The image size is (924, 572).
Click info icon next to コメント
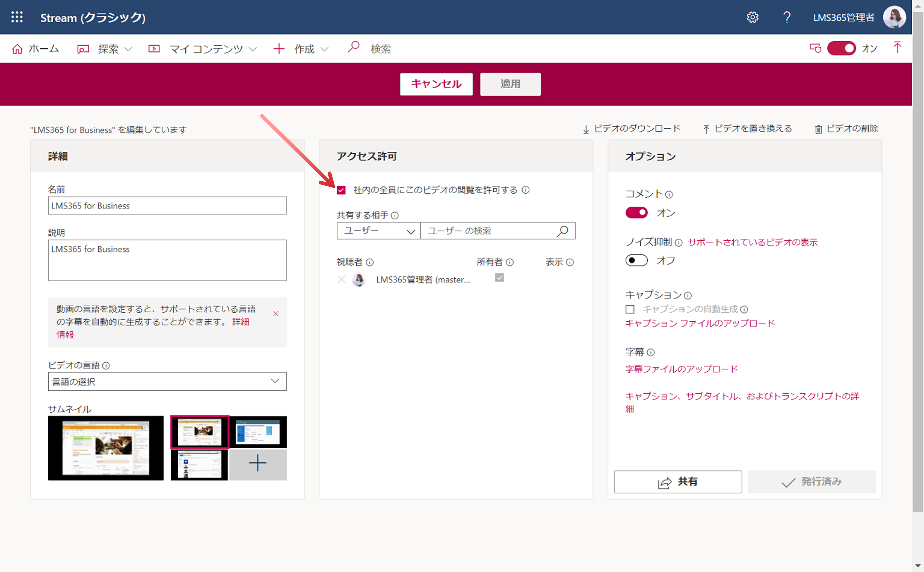[669, 194]
